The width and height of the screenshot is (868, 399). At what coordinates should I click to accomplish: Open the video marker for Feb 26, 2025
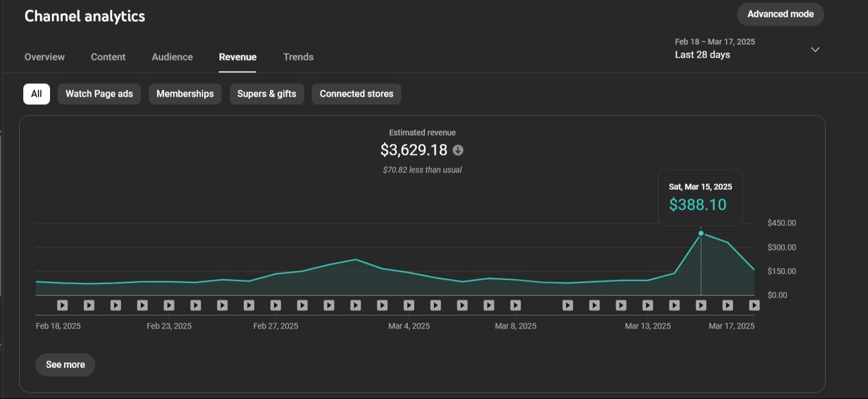point(249,305)
